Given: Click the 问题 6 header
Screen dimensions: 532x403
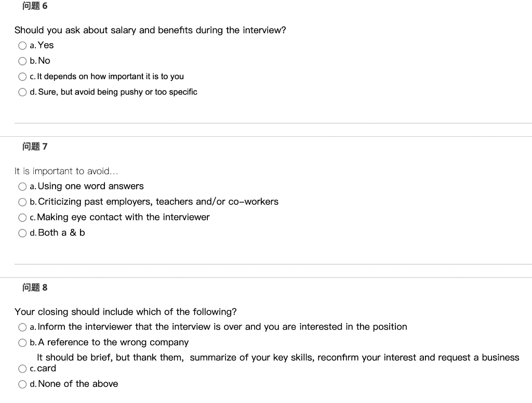Looking at the screenshot, I should point(35,6).
